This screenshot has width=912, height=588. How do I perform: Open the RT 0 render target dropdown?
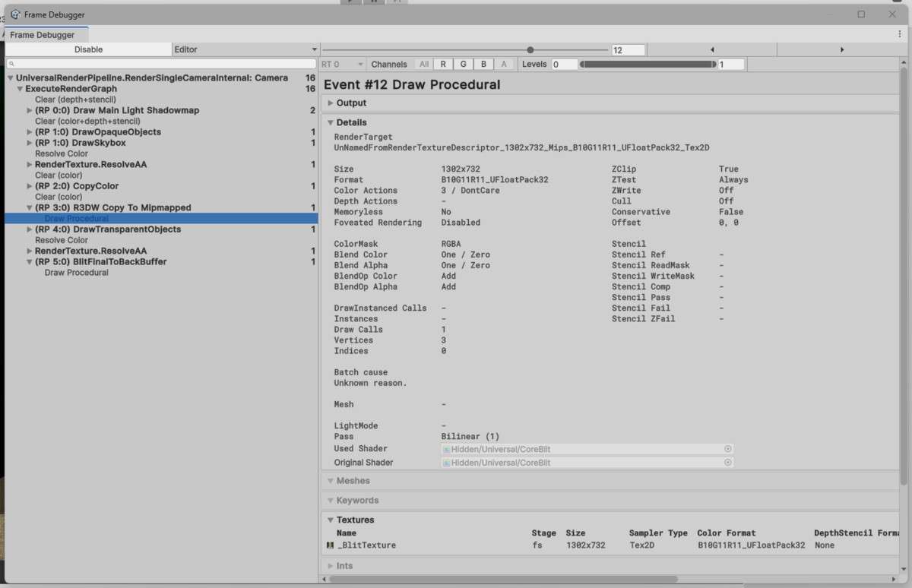pos(342,65)
